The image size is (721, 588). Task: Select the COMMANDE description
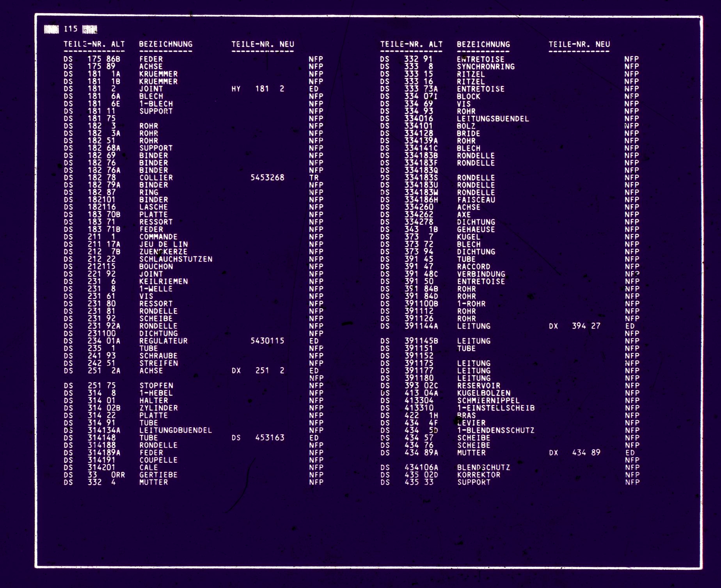[158, 237]
